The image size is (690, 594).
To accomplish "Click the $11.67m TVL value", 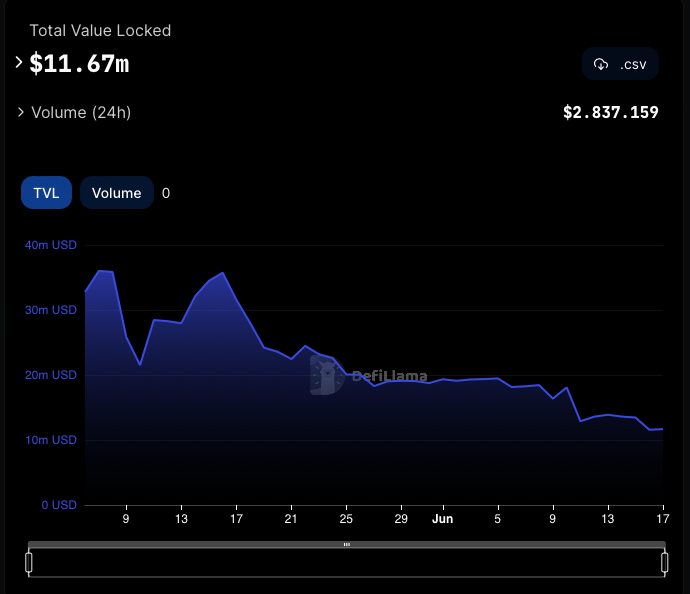I will click(x=79, y=64).
